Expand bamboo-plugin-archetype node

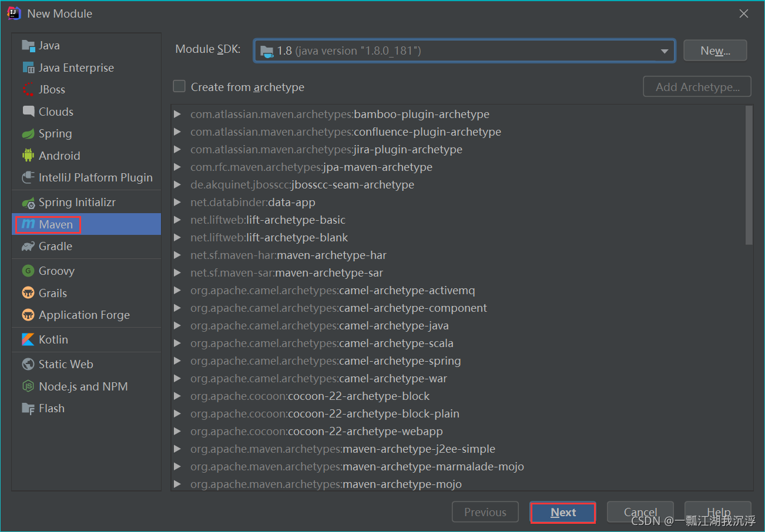click(x=177, y=115)
